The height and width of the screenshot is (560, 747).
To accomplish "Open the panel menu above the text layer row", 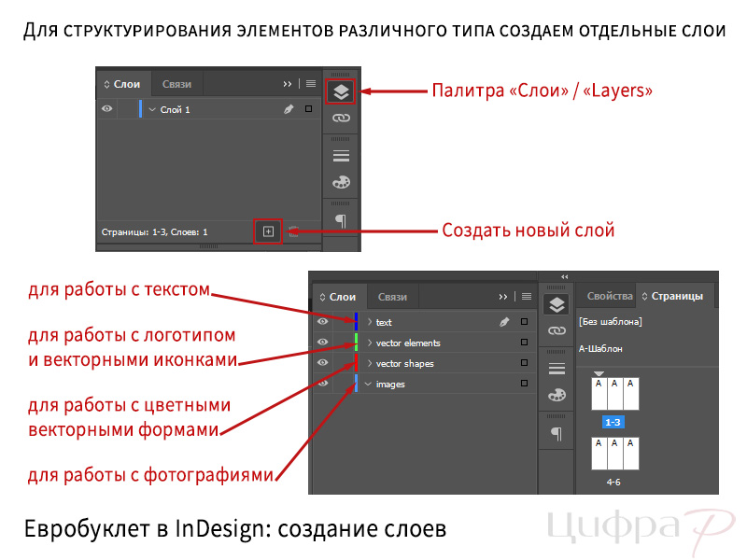I will 527,297.
